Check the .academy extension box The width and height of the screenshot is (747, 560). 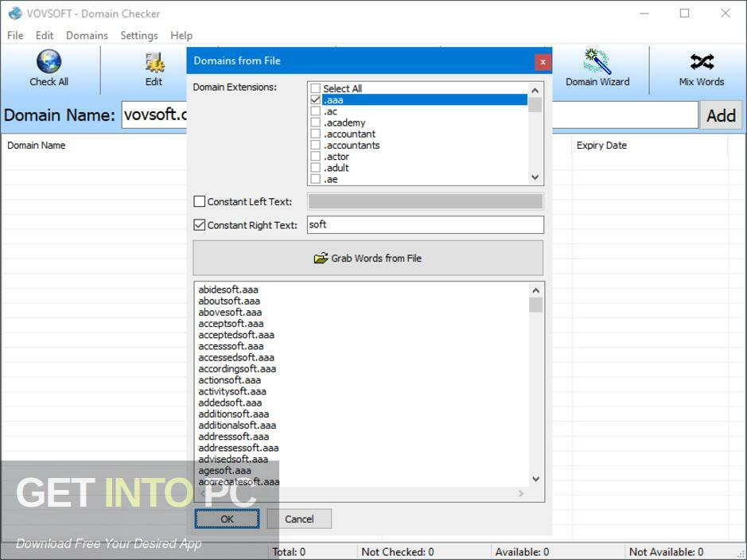point(315,122)
